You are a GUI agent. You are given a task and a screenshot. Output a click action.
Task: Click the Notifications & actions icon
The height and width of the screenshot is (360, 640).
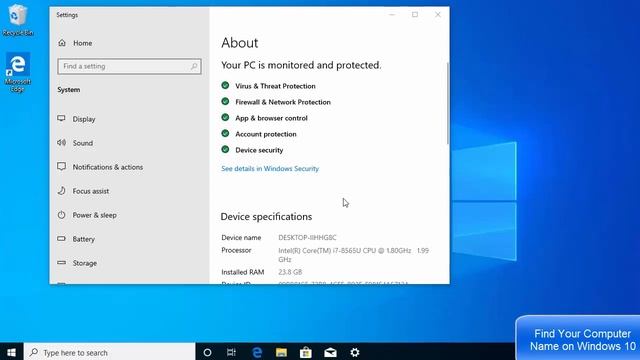pos(62,167)
